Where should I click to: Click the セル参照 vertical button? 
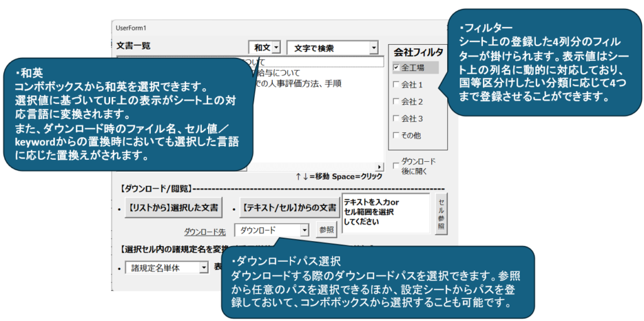pos(441,214)
